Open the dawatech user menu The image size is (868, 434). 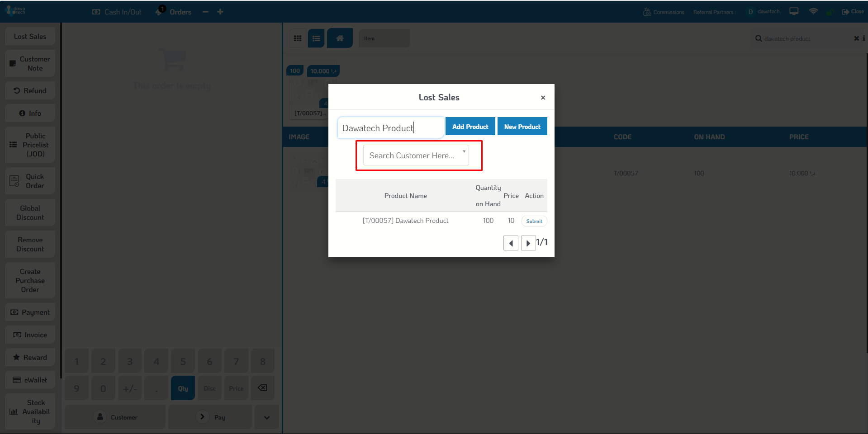point(763,12)
